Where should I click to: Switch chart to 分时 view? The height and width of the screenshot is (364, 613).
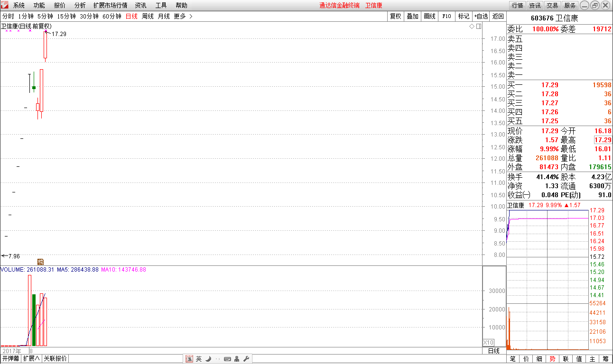(8, 16)
